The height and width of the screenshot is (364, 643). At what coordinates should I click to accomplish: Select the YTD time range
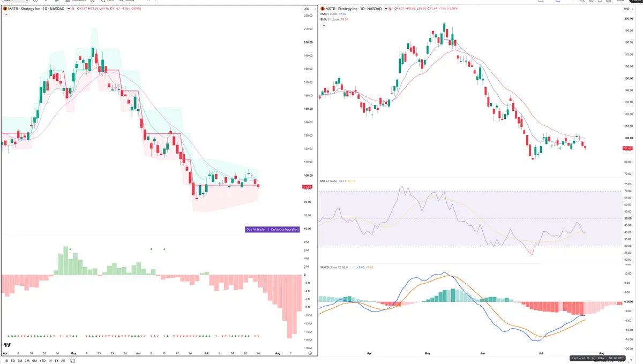[x=42, y=361]
